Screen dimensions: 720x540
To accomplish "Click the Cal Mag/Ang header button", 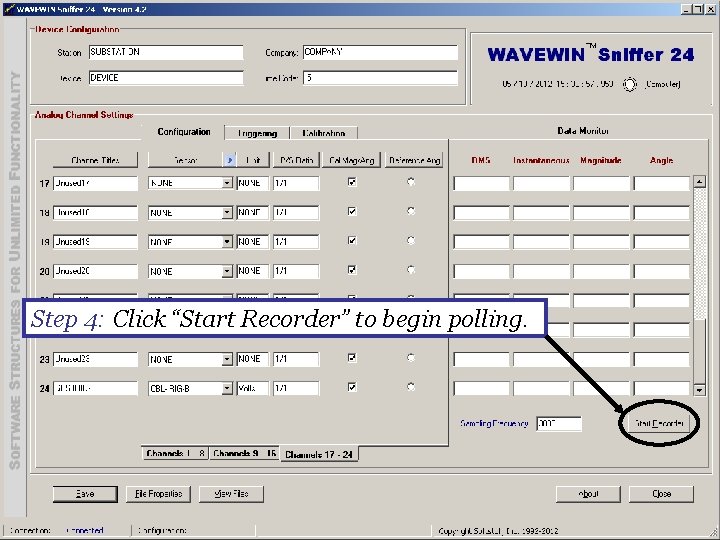I will point(352,160).
